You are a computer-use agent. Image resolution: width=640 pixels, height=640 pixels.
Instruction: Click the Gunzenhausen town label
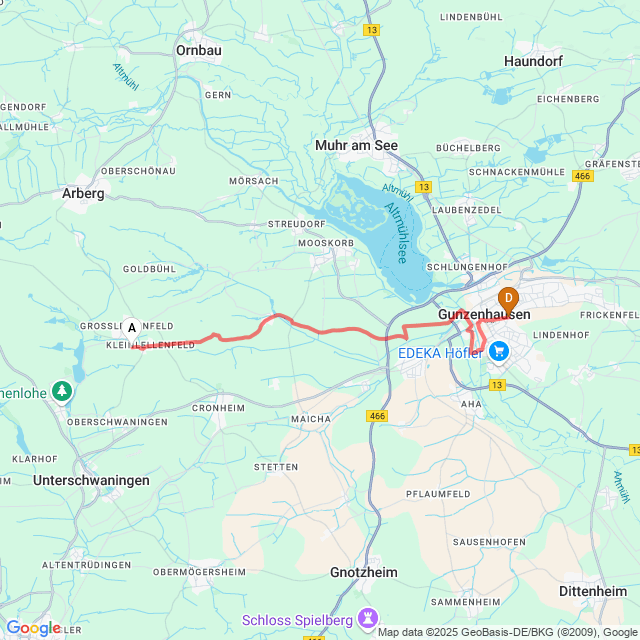click(484, 314)
